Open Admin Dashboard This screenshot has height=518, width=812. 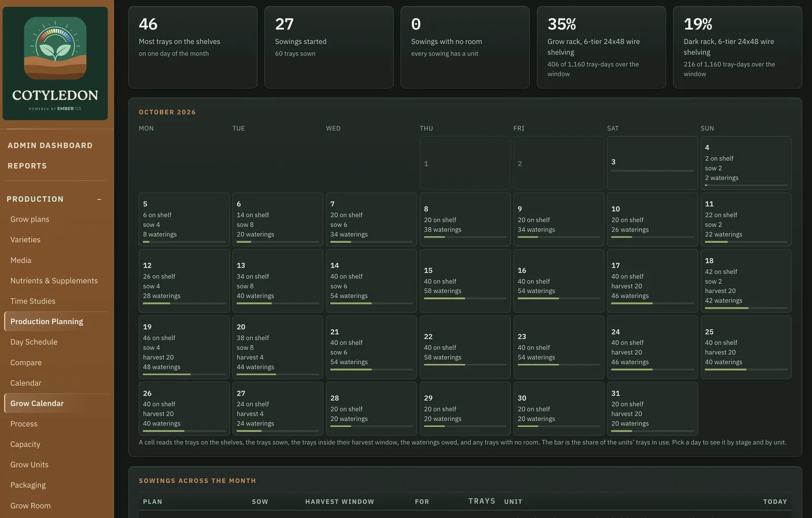50,146
